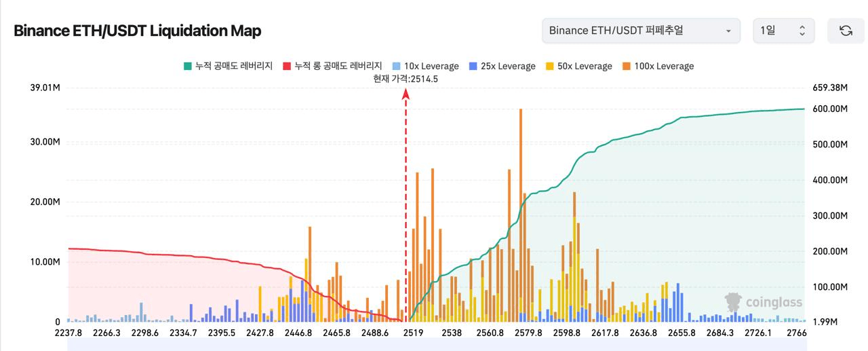Click the 2334.7 x-axis price label

click(183, 333)
